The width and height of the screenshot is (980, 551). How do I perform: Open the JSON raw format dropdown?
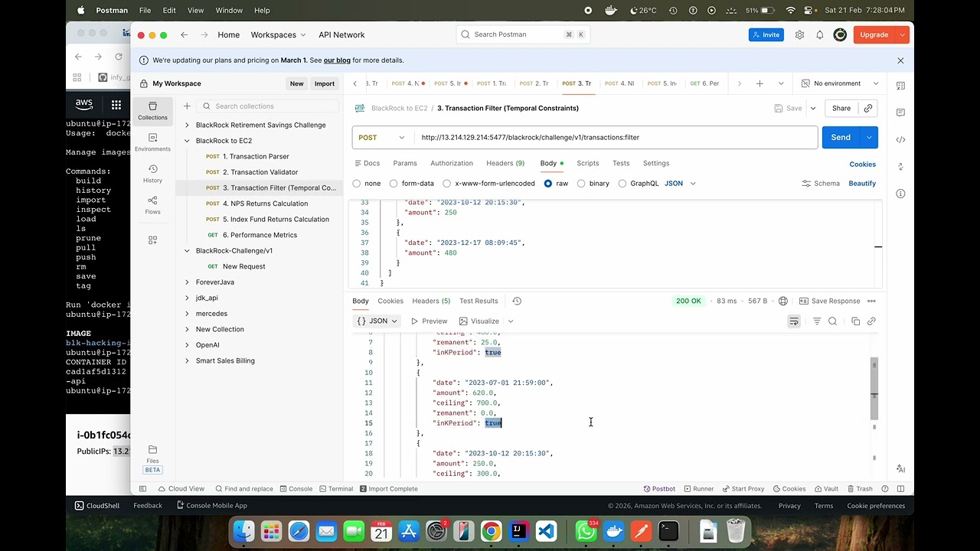coord(680,184)
